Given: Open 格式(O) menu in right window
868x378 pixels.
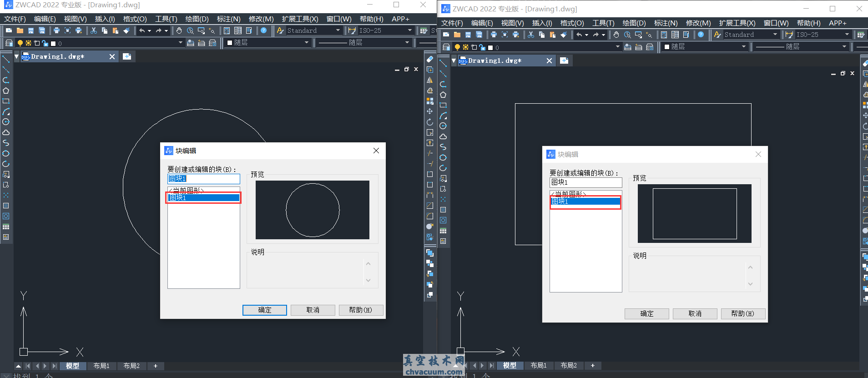Looking at the screenshot, I should [x=572, y=23].
